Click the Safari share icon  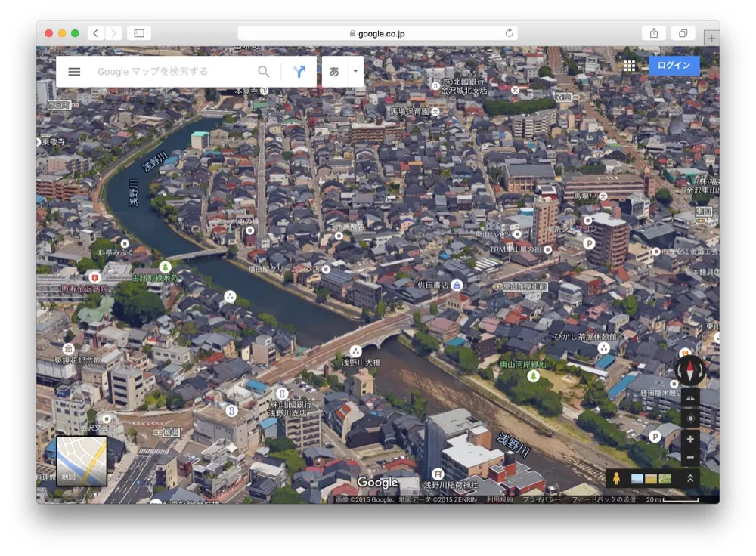coord(652,33)
